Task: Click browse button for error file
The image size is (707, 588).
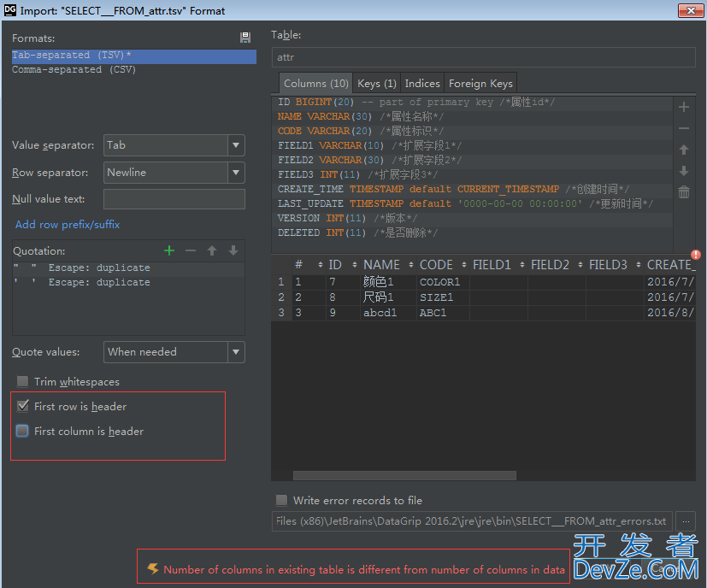Action: (686, 521)
